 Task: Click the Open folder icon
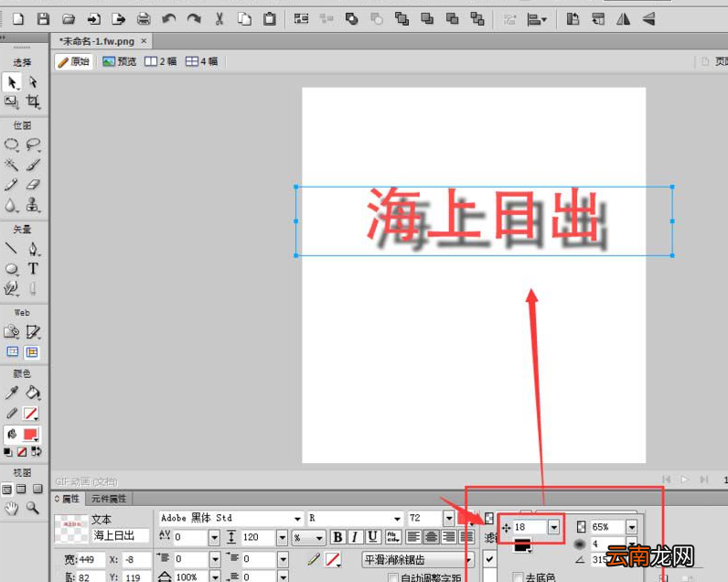[69, 19]
